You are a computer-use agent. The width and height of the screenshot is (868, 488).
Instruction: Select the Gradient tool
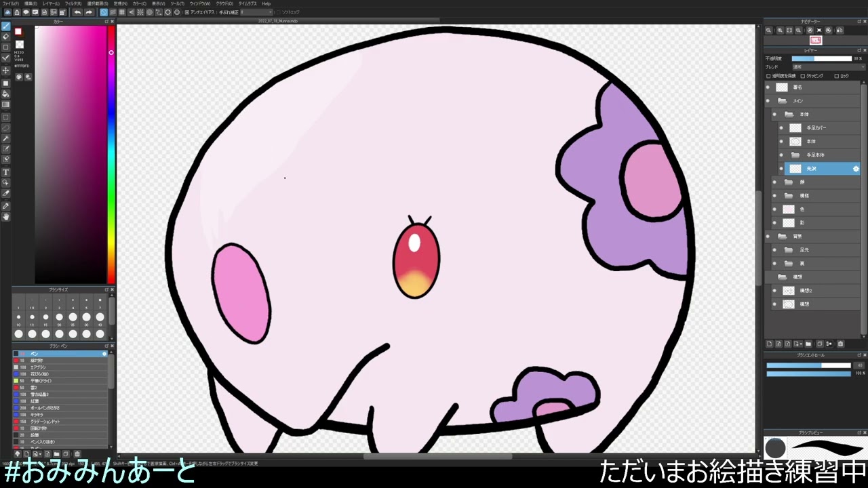pyautogui.click(x=5, y=104)
